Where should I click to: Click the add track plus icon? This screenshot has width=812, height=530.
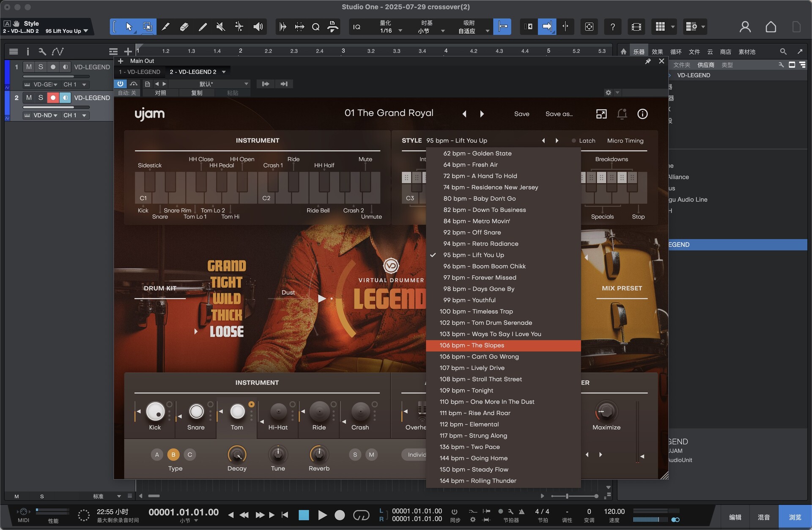point(128,52)
